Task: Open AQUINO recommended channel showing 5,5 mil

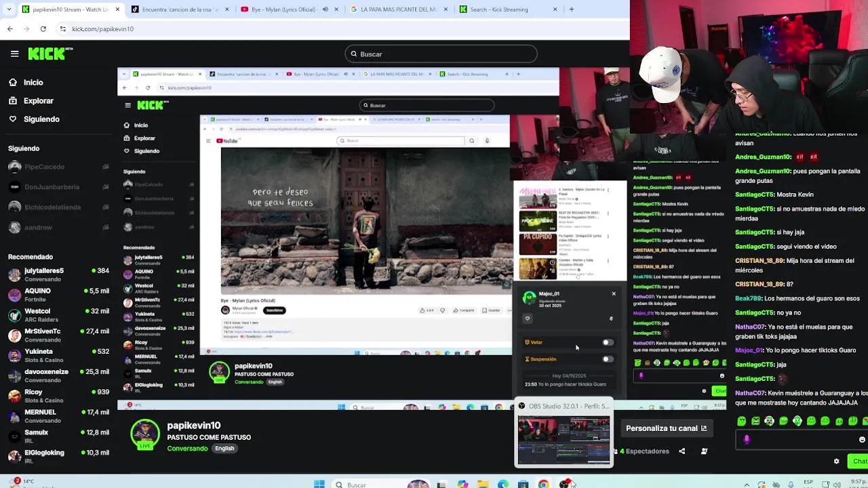Action: 58,295
